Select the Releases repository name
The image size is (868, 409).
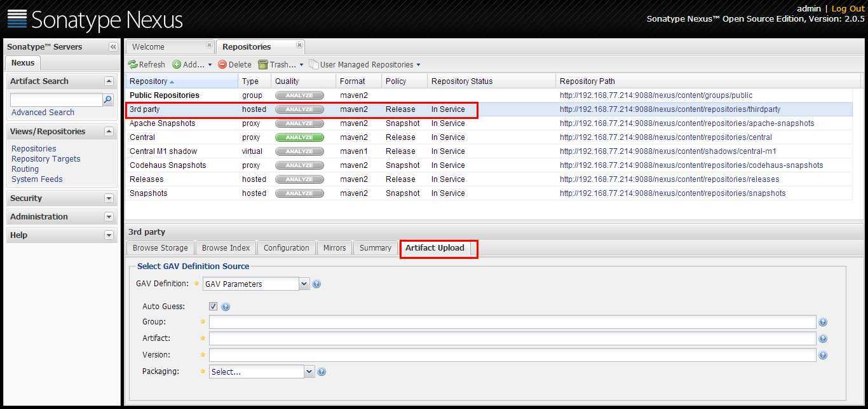147,179
